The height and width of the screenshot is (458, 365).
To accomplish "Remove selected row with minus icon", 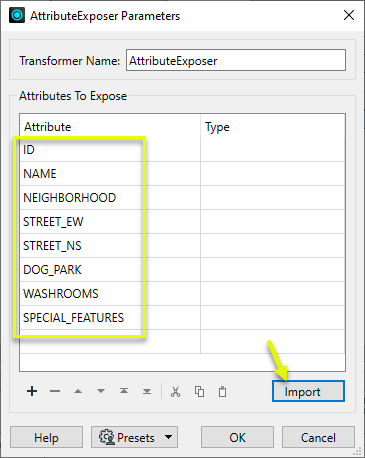I will (x=55, y=391).
